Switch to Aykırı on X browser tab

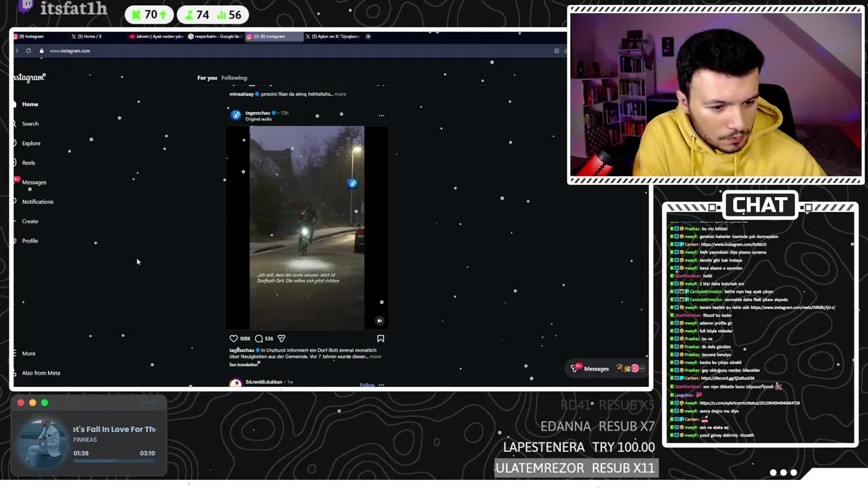pyautogui.click(x=332, y=37)
